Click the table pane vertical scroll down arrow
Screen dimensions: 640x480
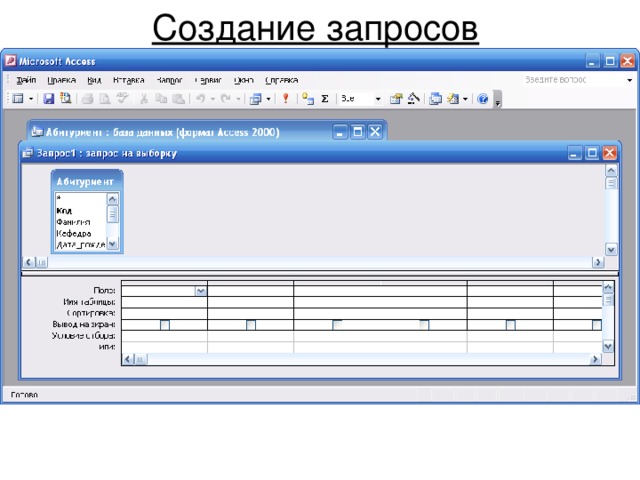[611, 249]
